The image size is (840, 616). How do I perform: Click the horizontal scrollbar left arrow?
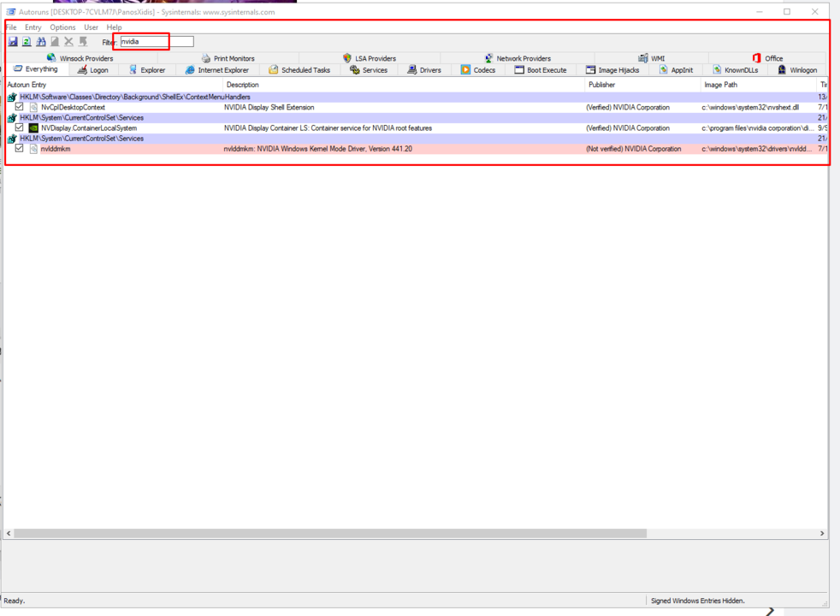pyautogui.click(x=9, y=534)
